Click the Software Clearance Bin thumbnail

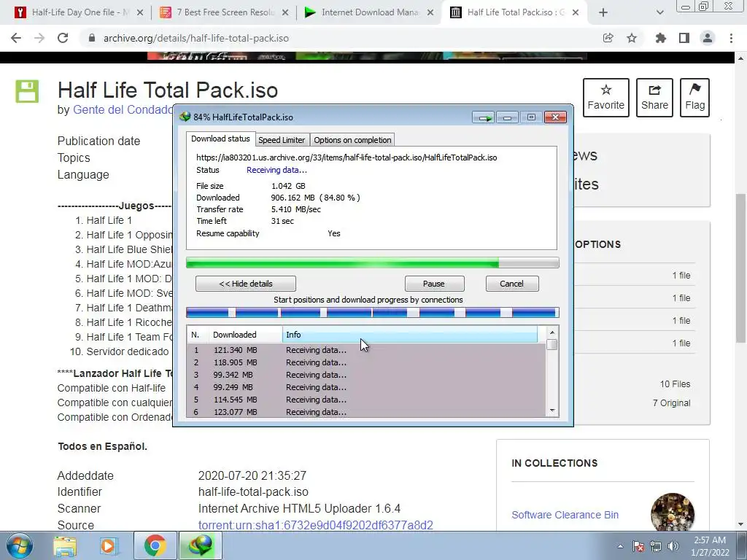pos(672,513)
